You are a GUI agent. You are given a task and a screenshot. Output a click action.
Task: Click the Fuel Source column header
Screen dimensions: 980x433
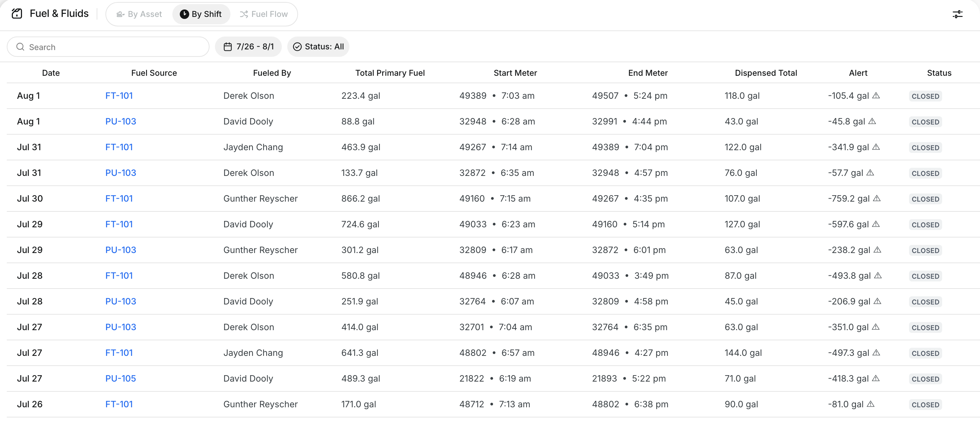(154, 73)
